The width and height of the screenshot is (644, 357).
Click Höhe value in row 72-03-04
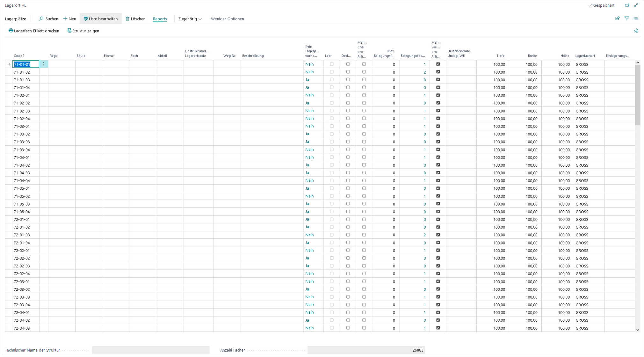(x=564, y=305)
